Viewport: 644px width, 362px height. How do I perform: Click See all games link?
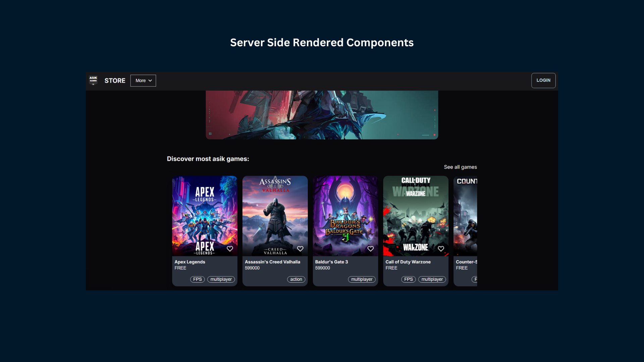pos(460,167)
